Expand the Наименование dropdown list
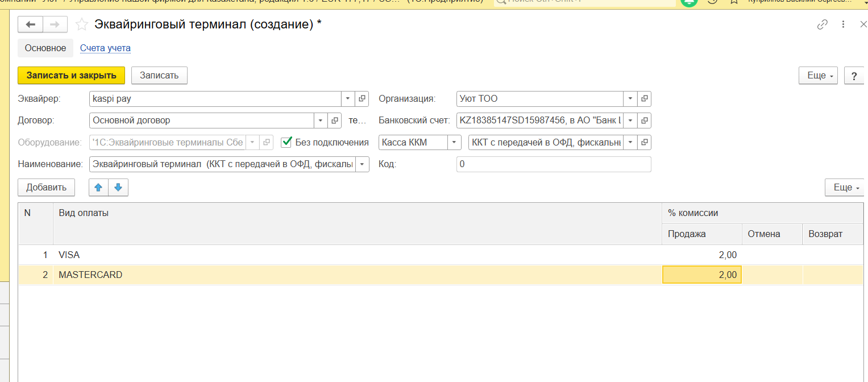The image size is (868, 382). (362, 165)
